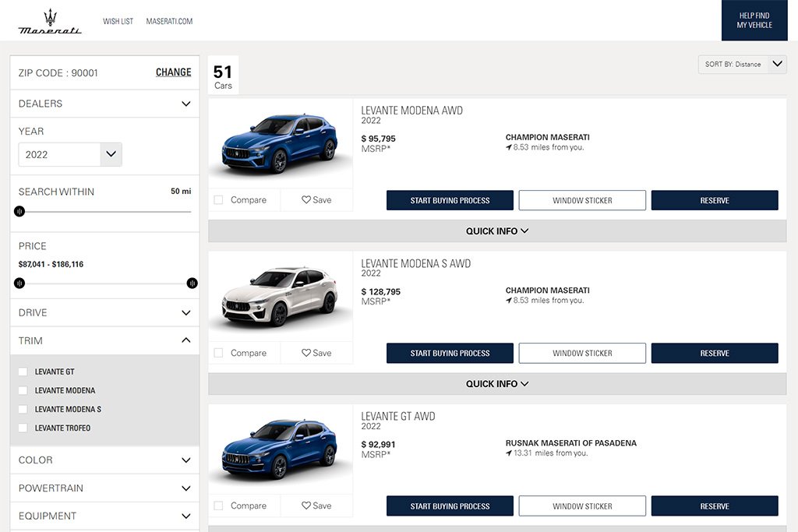Image resolution: width=798 pixels, height=532 pixels.
Task: Start buying process for Levante Modena AWD
Action: 450,200
